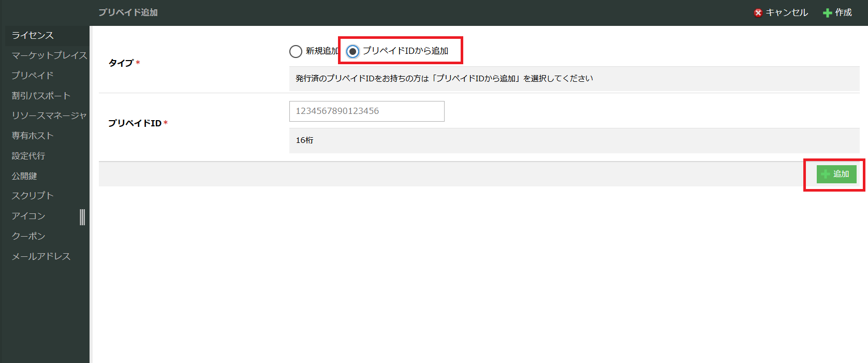Open 設定代行 in the sidebar
Screen dimensions: 868x363
point(28,156)
